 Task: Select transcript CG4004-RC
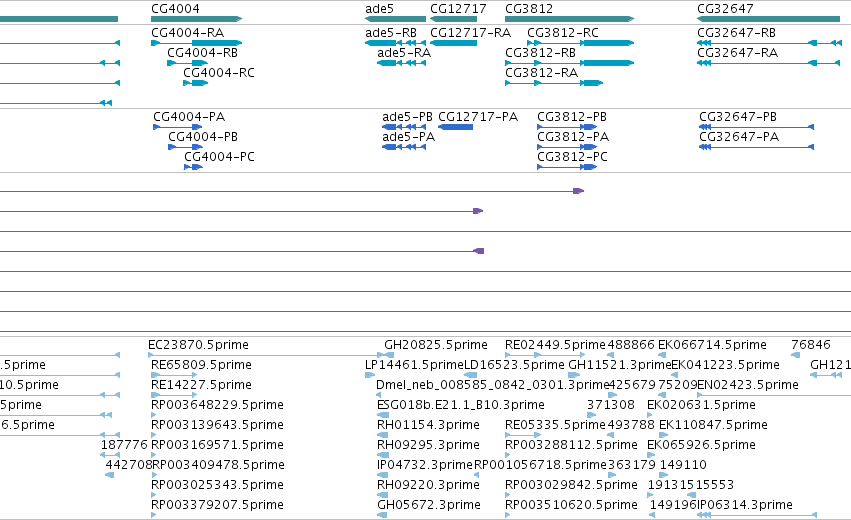[x=219, y=73]
